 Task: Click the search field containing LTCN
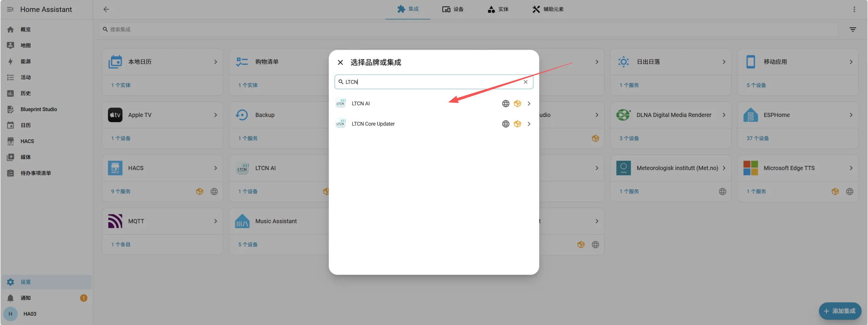point(434,82)
